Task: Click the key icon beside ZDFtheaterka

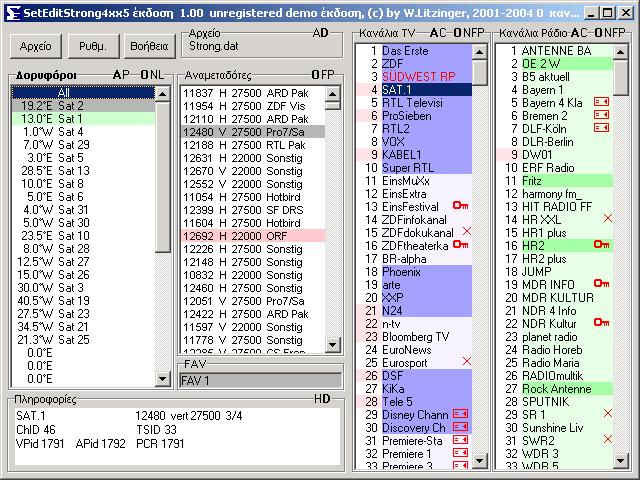Action: coord(461,244)
